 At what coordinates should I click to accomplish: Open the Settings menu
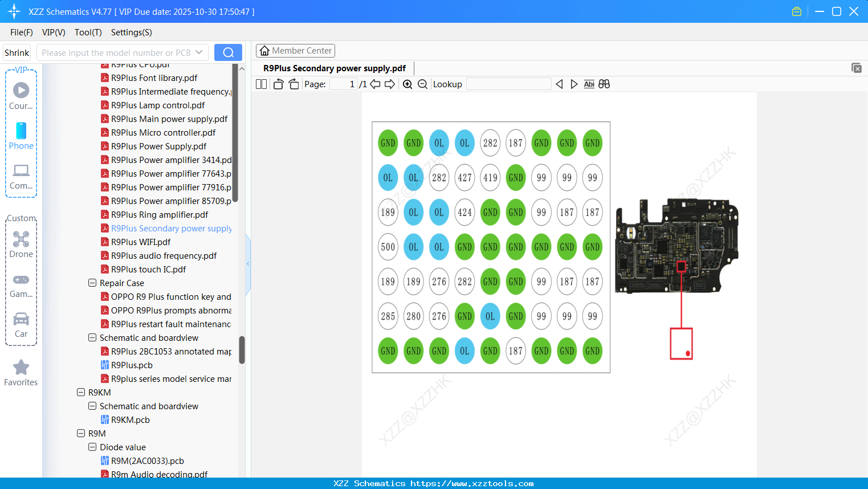tap(132, 32)
